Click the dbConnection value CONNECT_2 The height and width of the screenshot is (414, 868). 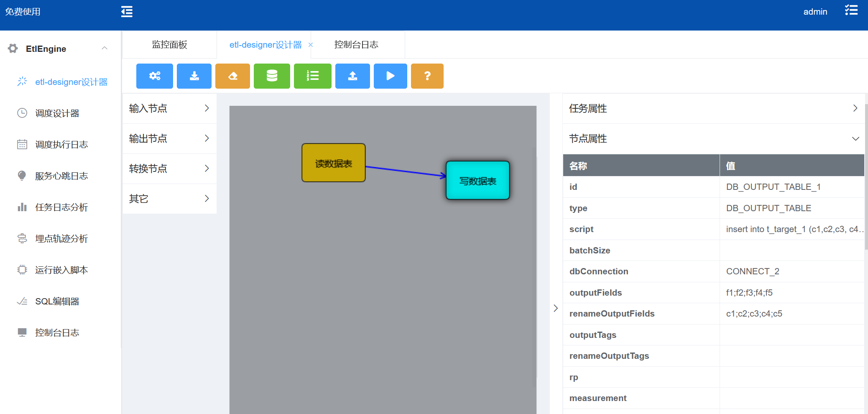pos(753,271)
